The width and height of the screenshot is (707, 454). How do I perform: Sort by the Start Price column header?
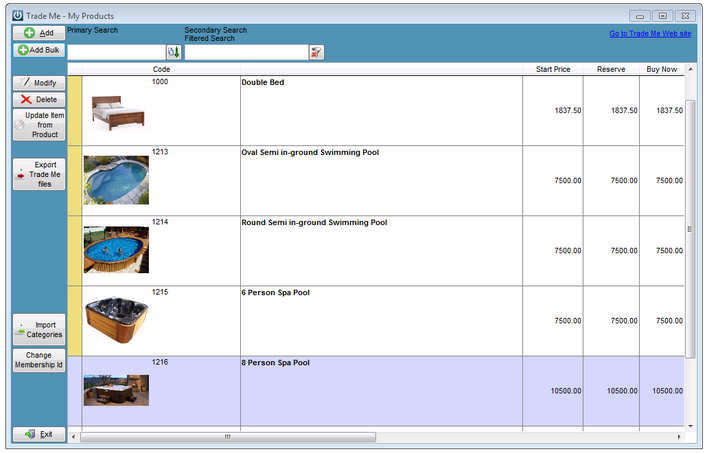553,69
